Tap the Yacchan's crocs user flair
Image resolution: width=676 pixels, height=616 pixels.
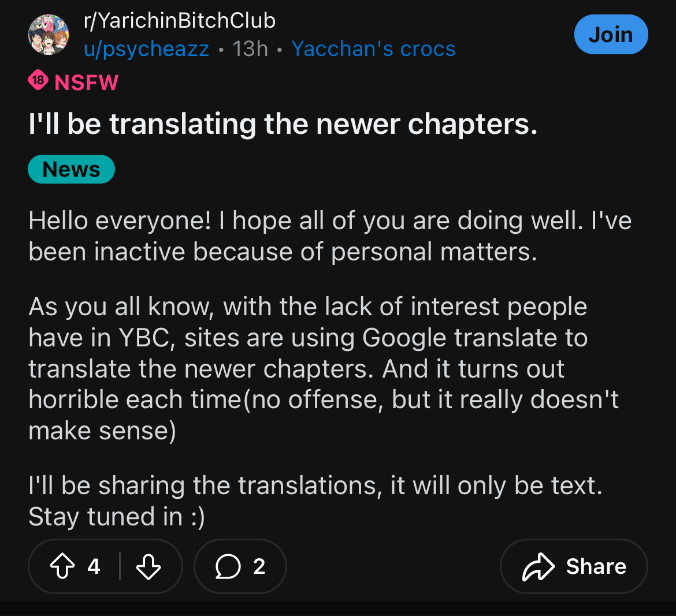[373, 49]
